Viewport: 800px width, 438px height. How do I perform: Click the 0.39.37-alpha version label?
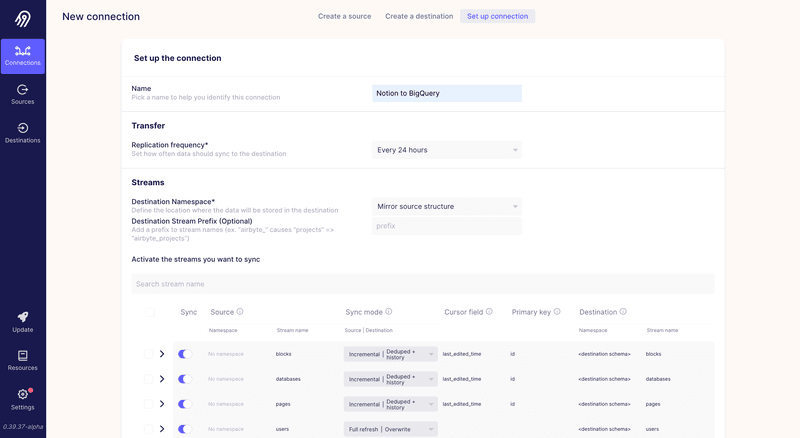tap(22, 427)
